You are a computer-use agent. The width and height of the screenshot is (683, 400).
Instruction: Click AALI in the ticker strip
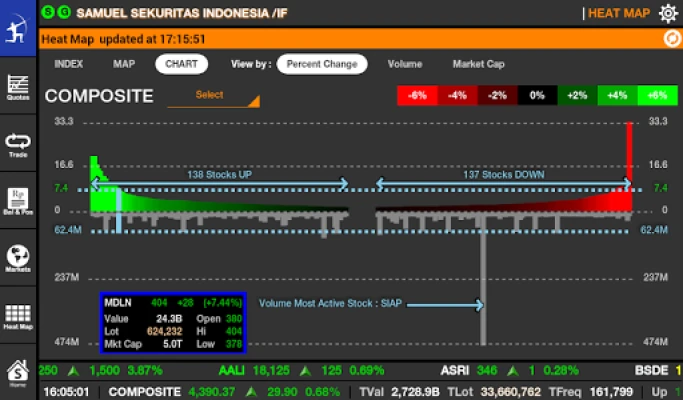232,370
